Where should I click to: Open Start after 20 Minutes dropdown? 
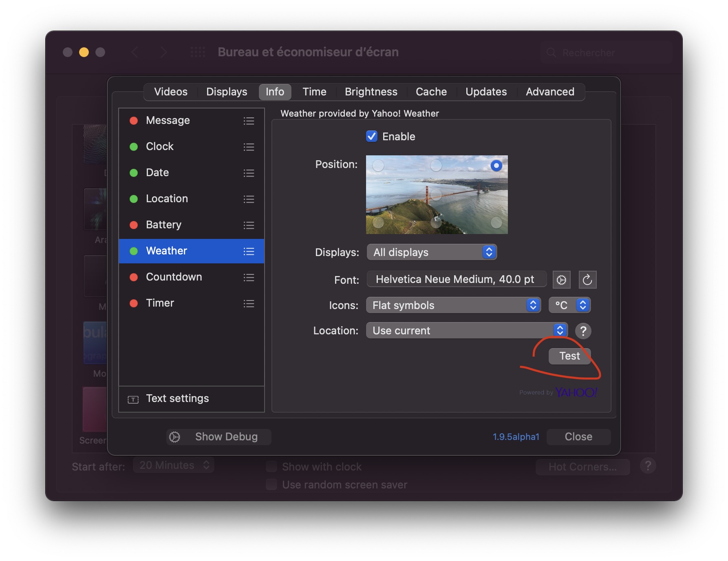pos(174,465)
